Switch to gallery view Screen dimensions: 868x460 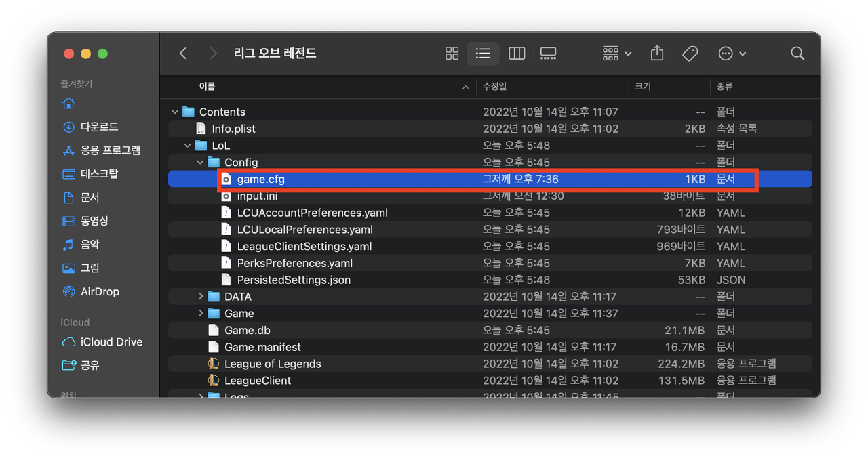[x=548, y=54]
